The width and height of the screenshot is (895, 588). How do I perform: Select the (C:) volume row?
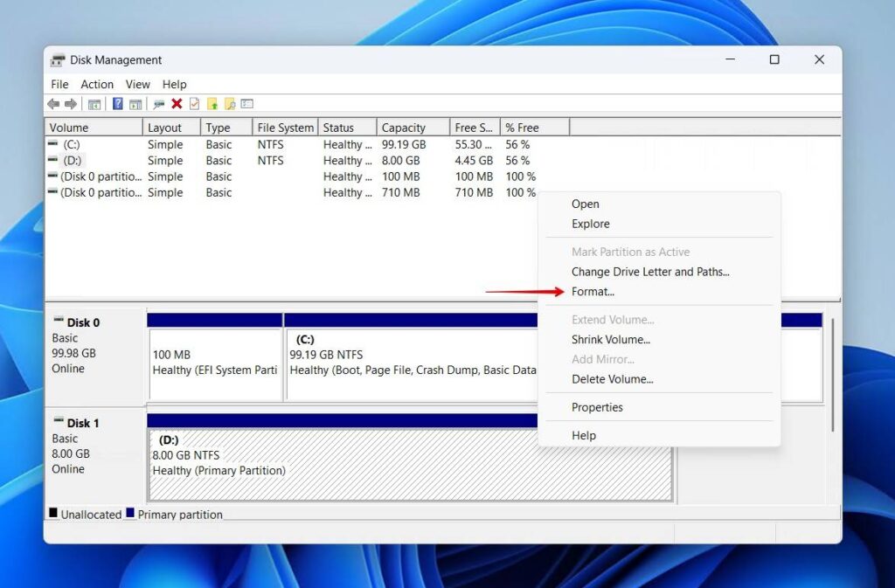point(87,144)
